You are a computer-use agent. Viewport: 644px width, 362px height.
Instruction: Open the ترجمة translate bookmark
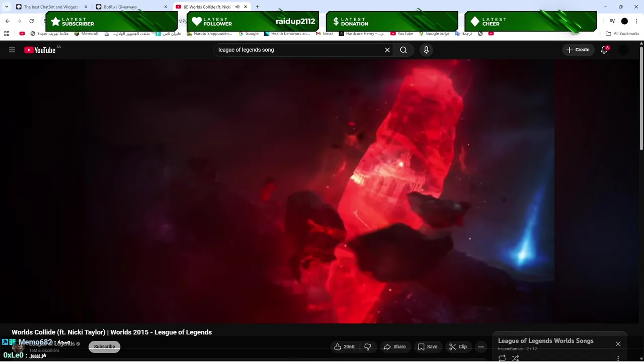pos(463,34)
